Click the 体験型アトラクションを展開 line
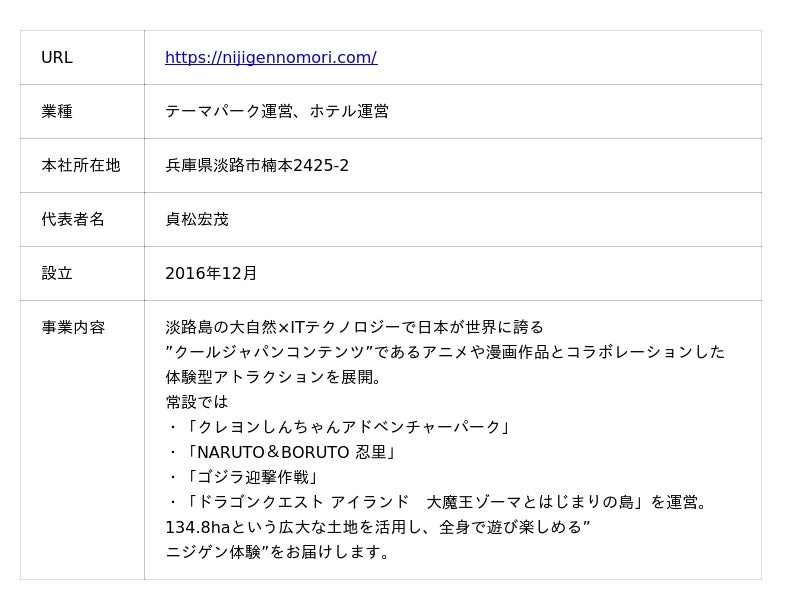The image size is (800, 610). pos(274,377)
